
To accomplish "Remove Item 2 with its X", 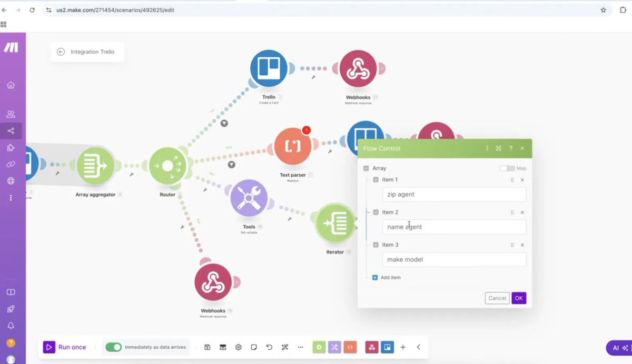I will tap(522, 213).
